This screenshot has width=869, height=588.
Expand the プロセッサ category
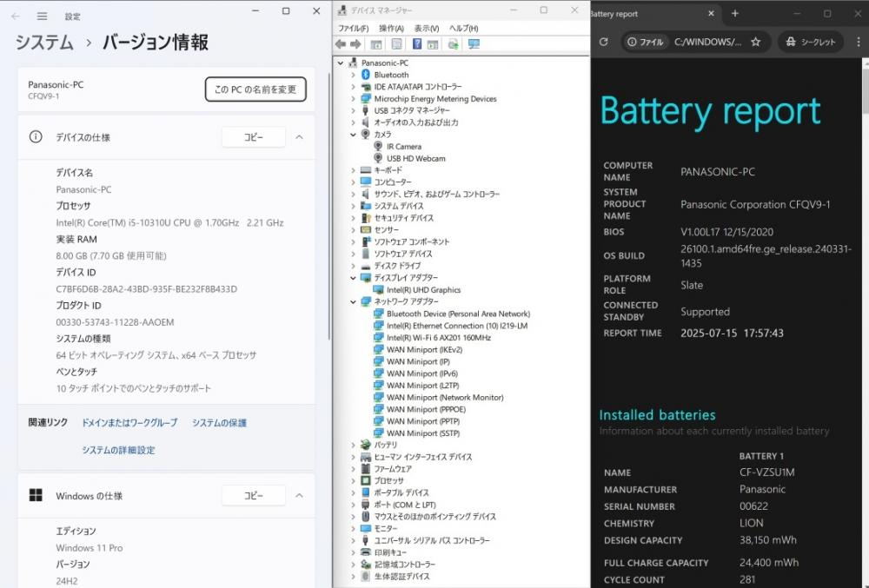point(353,480)
